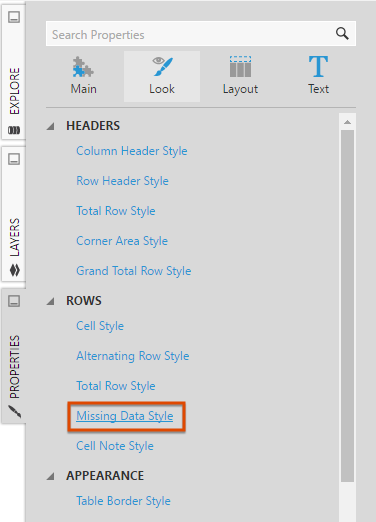
Task: Collapse the ROWS section triangle
Action: click(x=51, y=301)
